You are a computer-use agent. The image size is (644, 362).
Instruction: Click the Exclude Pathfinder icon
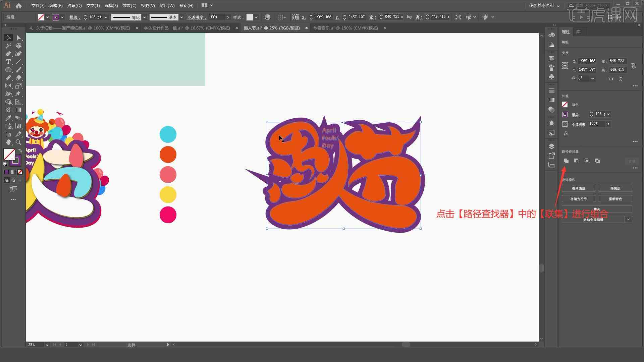[x=597, y=161]
